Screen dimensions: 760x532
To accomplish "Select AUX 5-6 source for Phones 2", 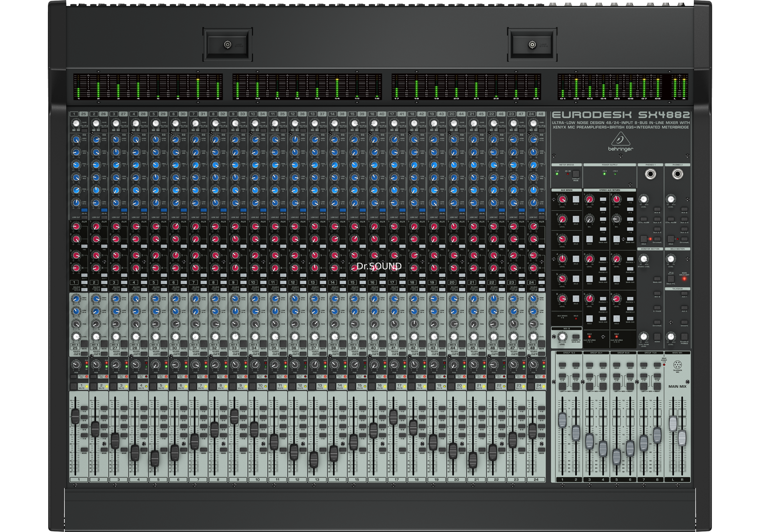I will (x=684, y=229).
